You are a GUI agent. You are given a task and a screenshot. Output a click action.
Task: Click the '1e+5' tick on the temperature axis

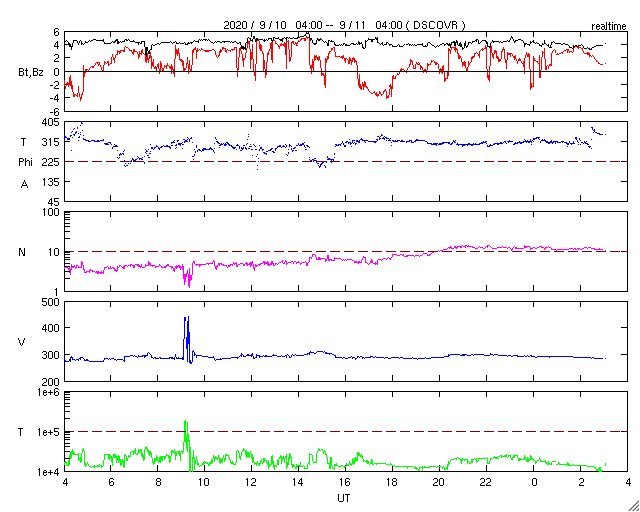tap(49, 432)
